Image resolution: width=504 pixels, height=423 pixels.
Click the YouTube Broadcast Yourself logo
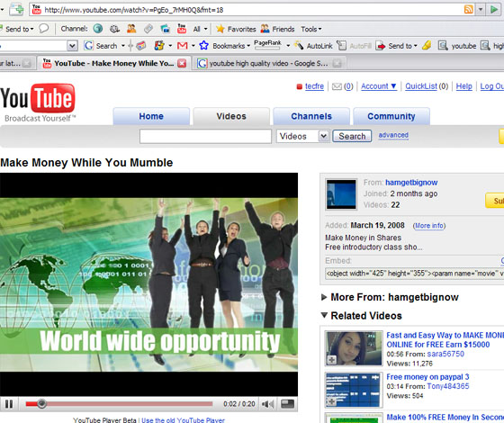pyautogui.click(x=38, y=103)
